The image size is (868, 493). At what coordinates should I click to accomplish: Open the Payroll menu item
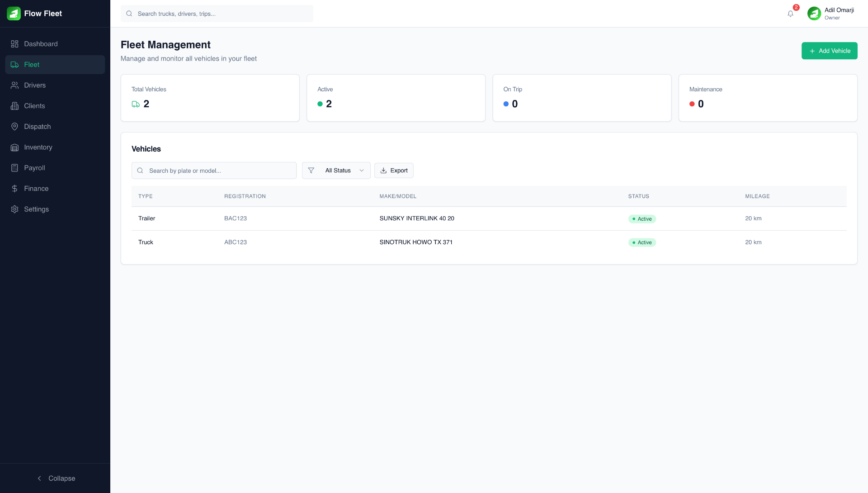pos(55,168)
